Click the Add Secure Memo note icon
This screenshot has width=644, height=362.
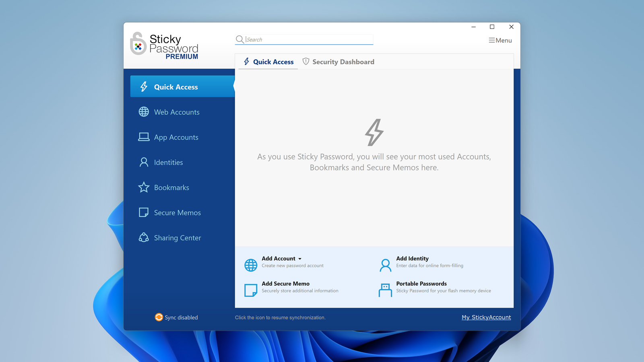click(251, 290)
